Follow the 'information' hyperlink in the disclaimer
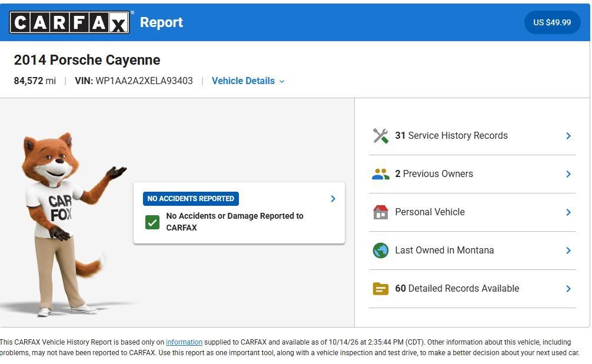 [184, 342]
